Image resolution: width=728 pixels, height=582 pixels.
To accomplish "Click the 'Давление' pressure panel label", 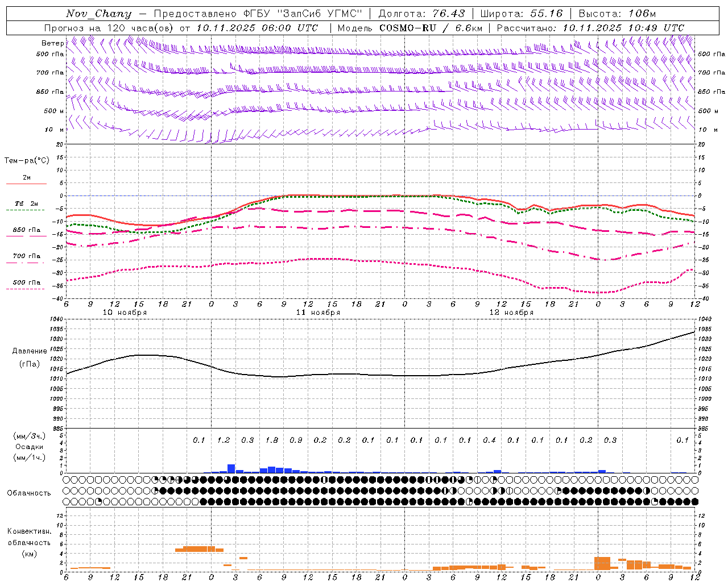I will 30,351.
